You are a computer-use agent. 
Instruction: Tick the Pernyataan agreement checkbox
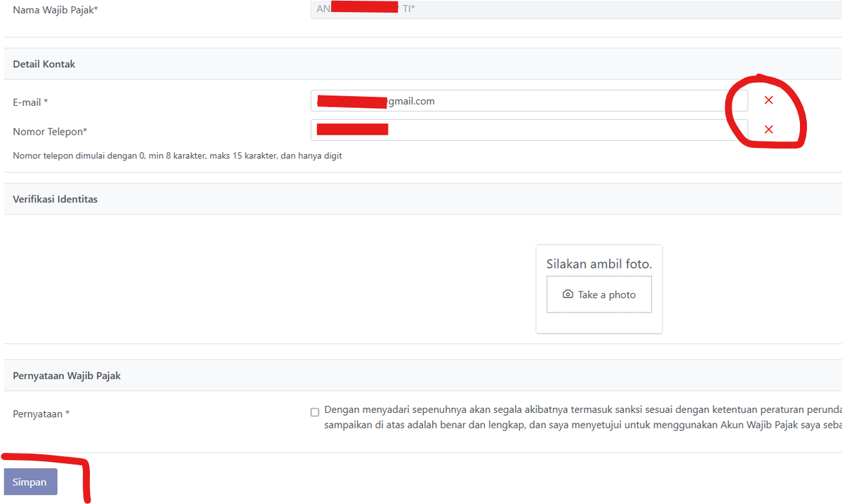(x=315, y=412)
